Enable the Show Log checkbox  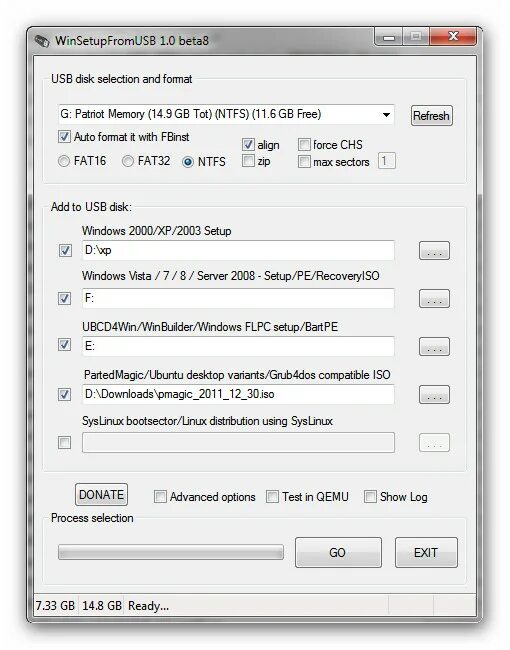coord(370,496)
